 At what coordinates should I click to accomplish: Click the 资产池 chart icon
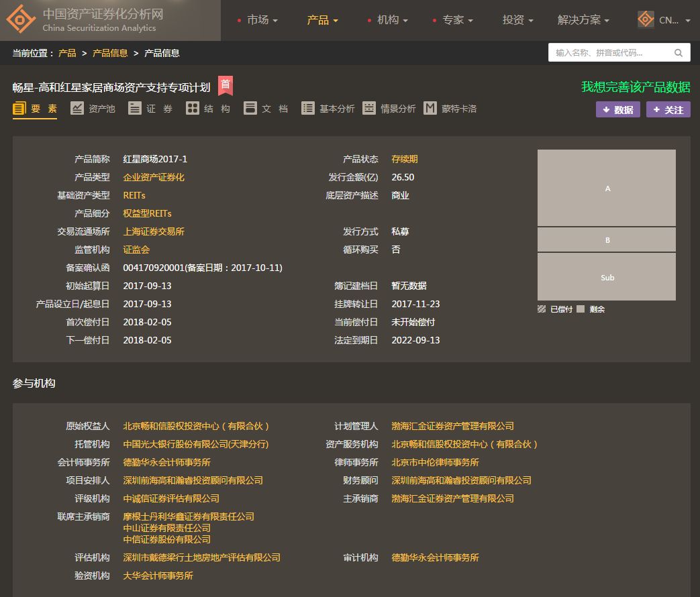point(77,109)
